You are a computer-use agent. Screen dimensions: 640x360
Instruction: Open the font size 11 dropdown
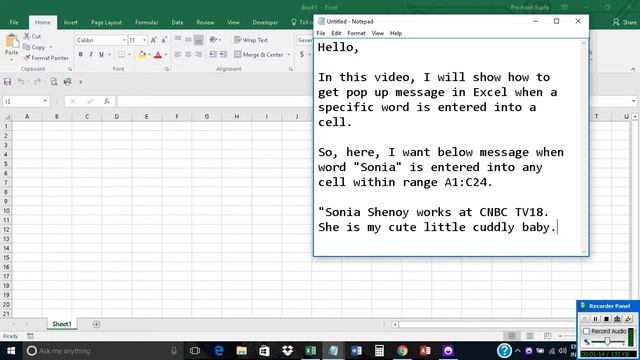[x=144, y=40]
